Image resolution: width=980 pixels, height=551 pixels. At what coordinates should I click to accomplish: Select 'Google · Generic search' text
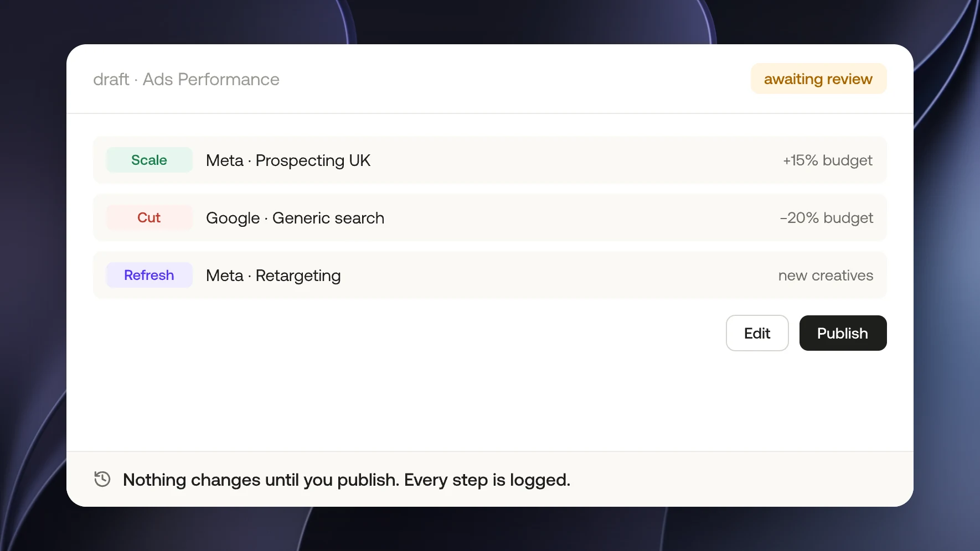point(295,218)
